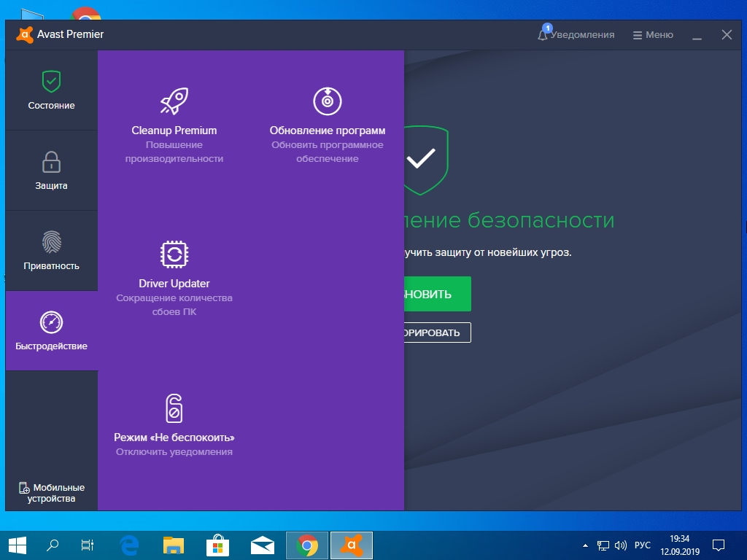The image size is (747, 560).
Task: Click the text Сокращение количества сбоев ПК
Action: [174, 305]
